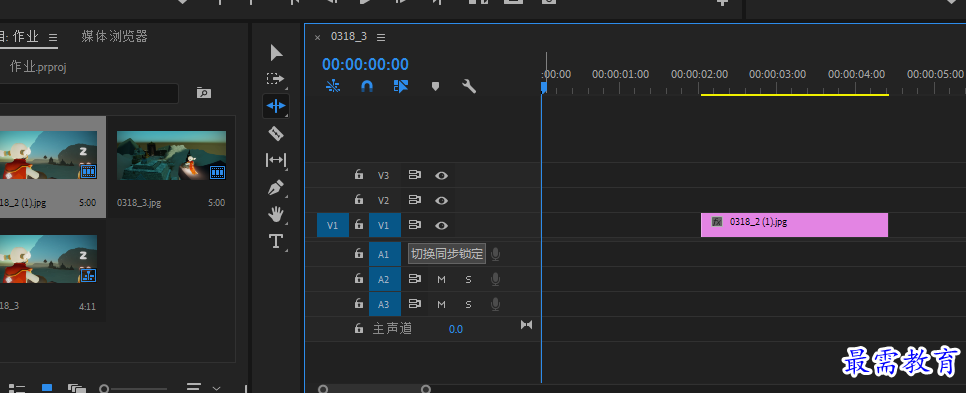Viewport: 966px width, 393px height.
Task: Toggle lock on track A2
Action: tap(359, 278)
